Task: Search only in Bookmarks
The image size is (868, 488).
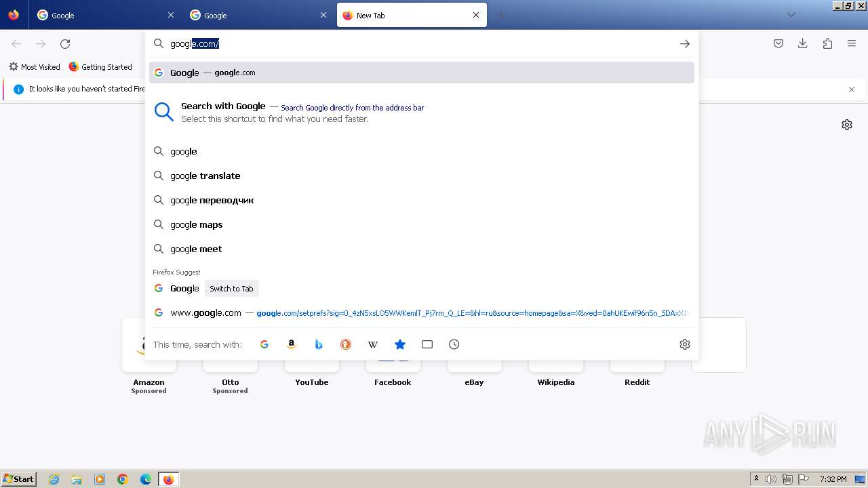Action: click(x=400, y=344)
